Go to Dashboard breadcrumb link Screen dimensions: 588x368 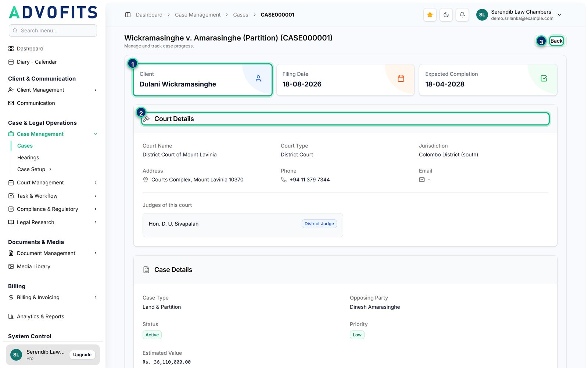pos(149,15)
